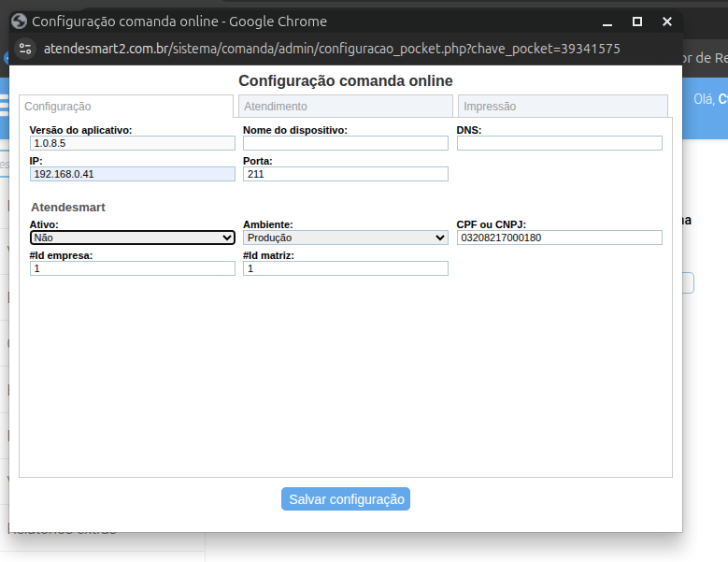Switch to the Configuração tab

[x=126, y=107]
